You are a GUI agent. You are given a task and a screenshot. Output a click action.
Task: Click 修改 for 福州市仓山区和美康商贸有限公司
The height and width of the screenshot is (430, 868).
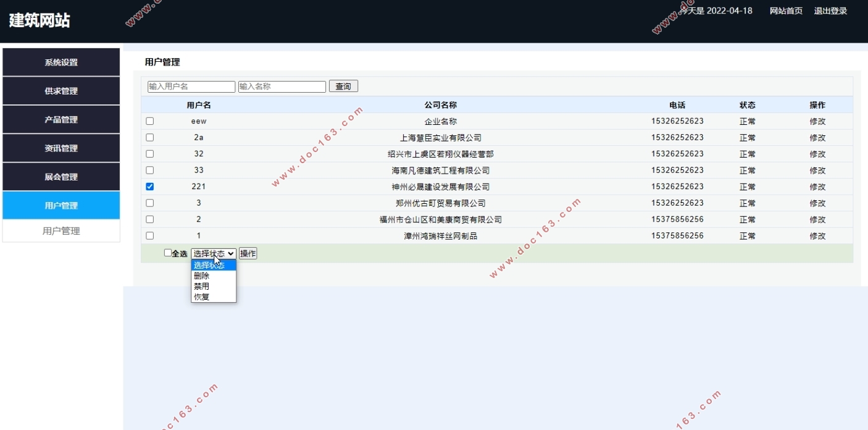pos(817,219)
